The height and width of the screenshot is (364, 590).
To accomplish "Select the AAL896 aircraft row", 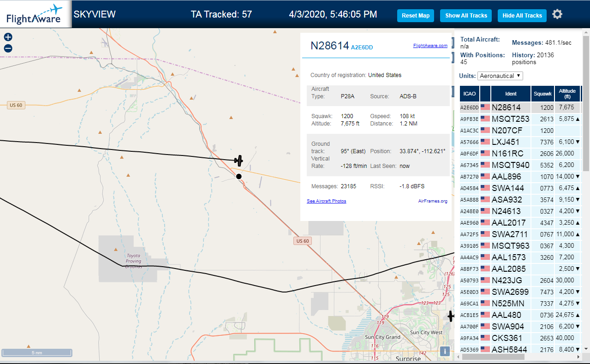I will 520,177.
